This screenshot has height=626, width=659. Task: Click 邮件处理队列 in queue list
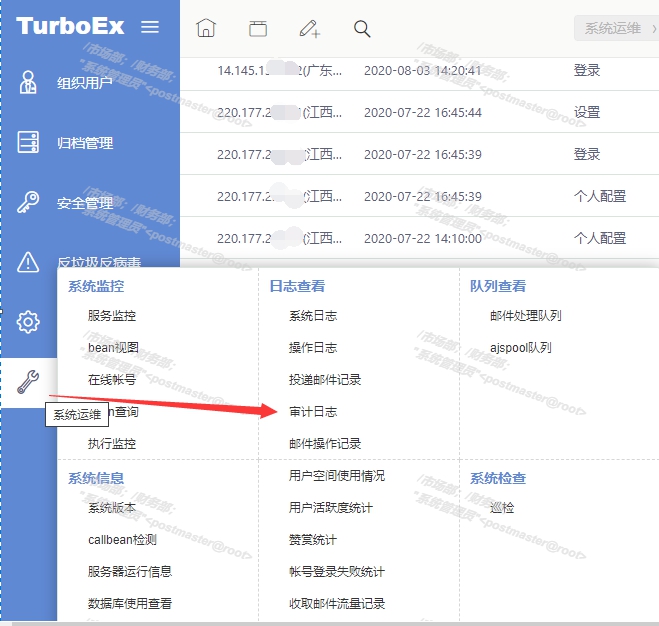(x=526, y=316)
